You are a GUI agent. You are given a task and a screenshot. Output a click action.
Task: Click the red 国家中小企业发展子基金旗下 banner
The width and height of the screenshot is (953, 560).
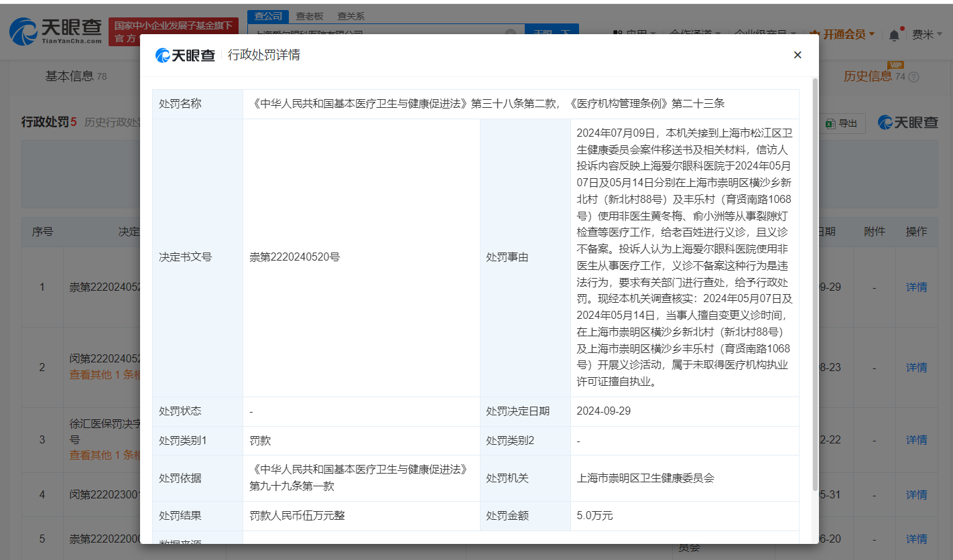pos(173,31)
